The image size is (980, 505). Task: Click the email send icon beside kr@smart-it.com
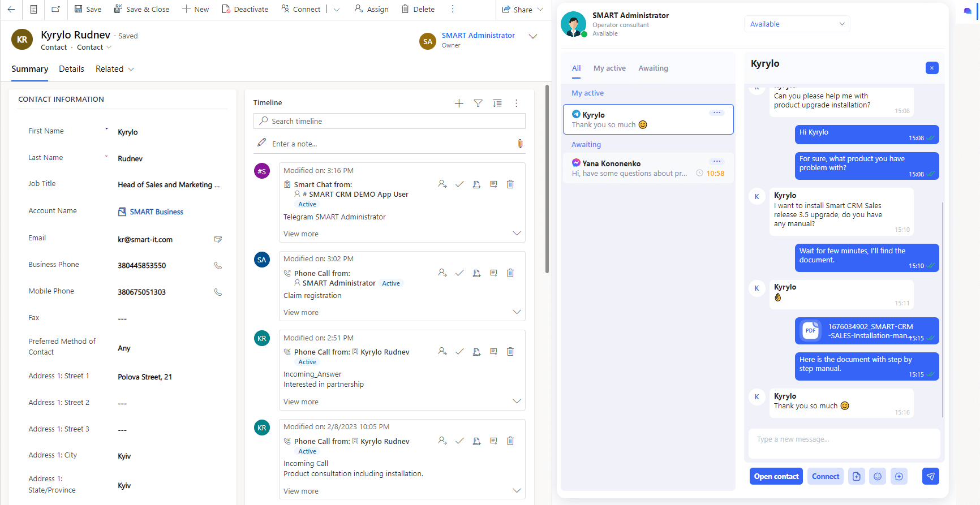[x=218, y=239]
